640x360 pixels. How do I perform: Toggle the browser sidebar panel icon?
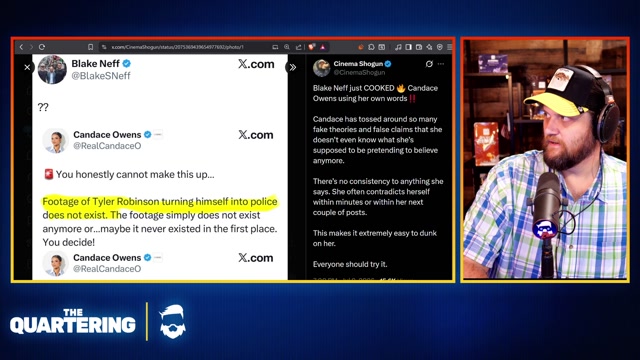408,47
